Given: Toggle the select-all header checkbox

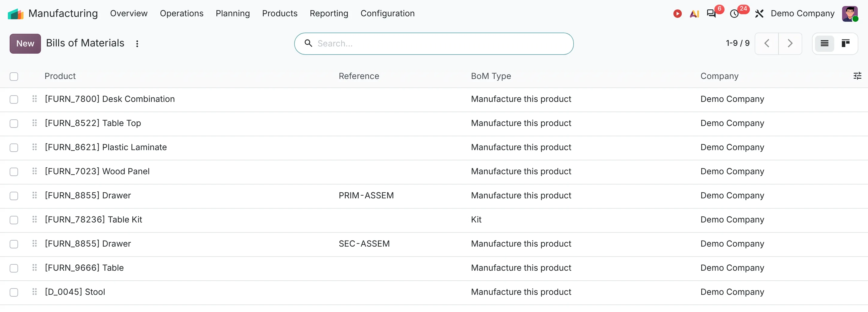Looking at the screenshot, I should tap(14, 77).
